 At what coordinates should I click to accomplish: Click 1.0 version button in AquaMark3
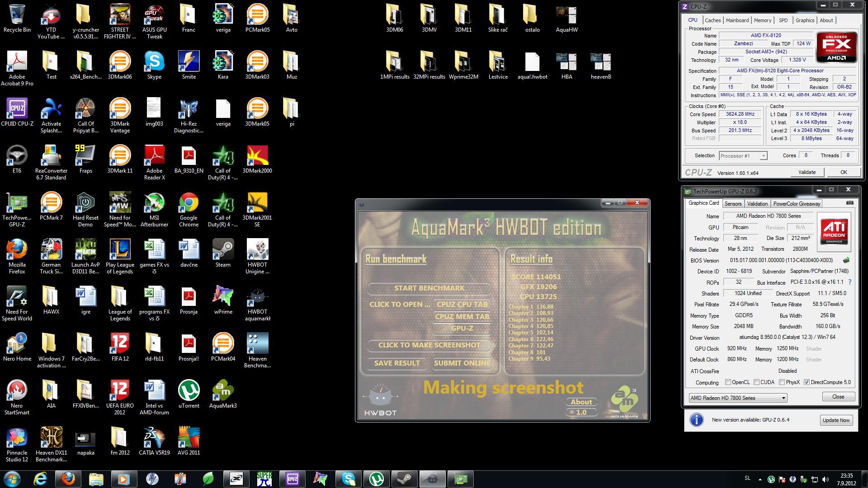click(581, 413)
